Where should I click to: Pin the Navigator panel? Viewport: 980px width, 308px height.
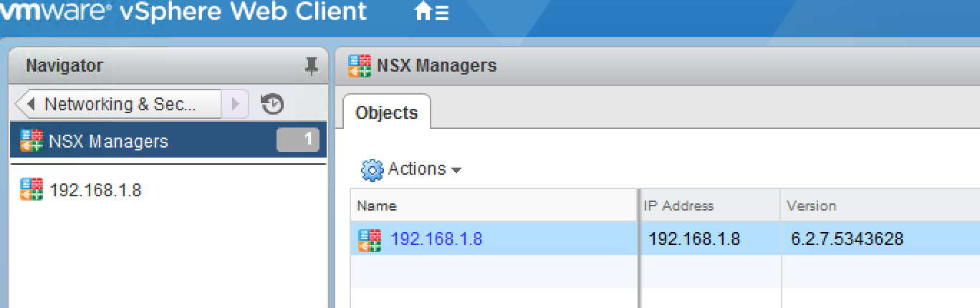(x=311, y=67)
